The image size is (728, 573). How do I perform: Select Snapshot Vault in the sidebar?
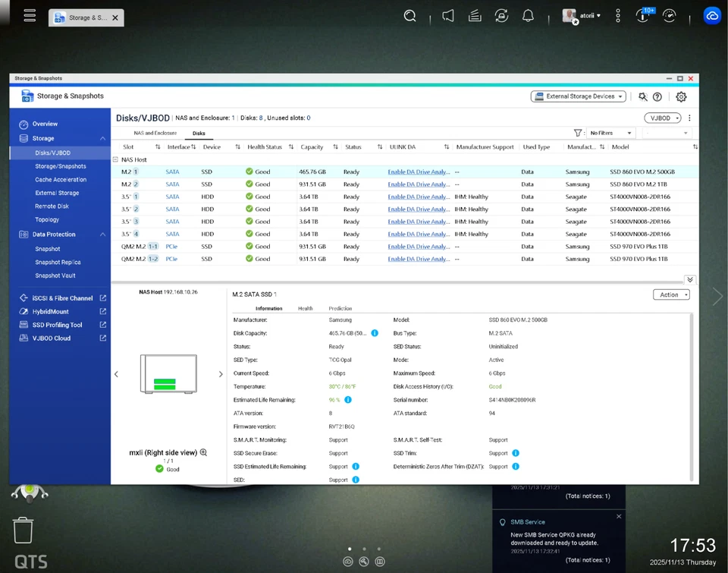tap(56, 275)
